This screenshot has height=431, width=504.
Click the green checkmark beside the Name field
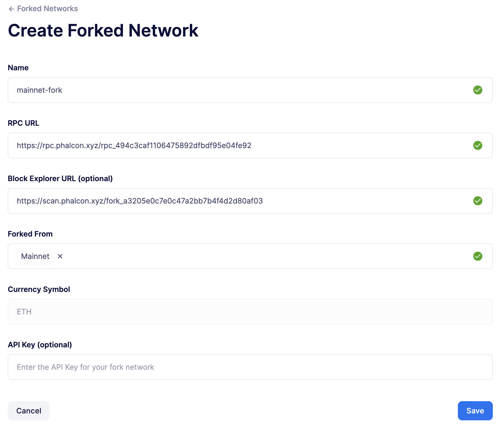click(478, 90)
